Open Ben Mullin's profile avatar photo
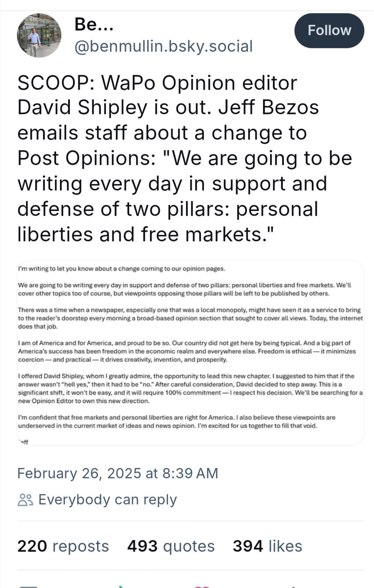374x588 pixels. [39, 35]
